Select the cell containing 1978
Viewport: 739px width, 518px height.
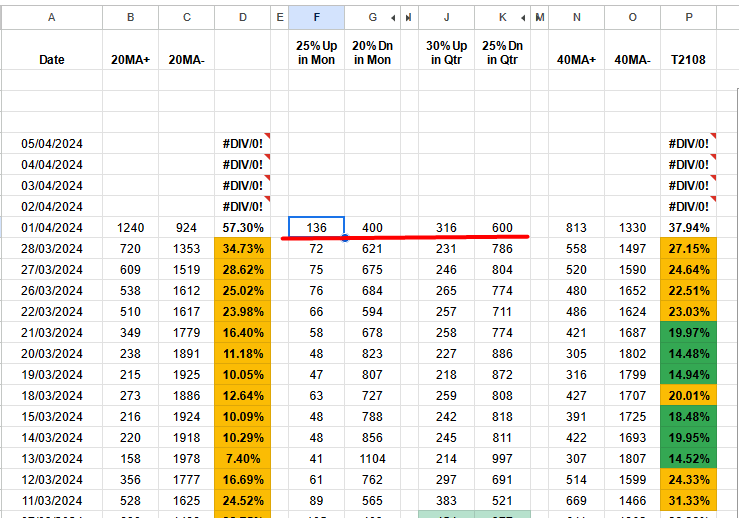(x=187, y=459)
